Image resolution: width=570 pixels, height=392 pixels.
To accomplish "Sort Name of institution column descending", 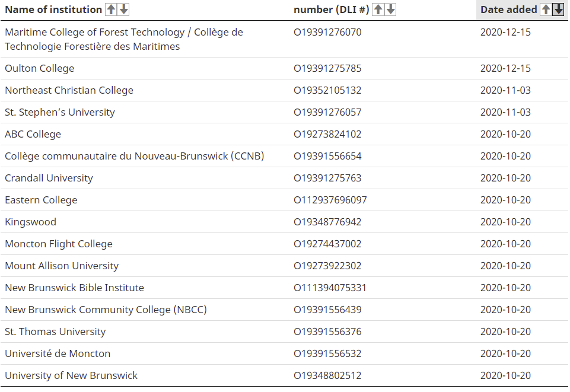I will pyautogui.click(x=124, y=9).
